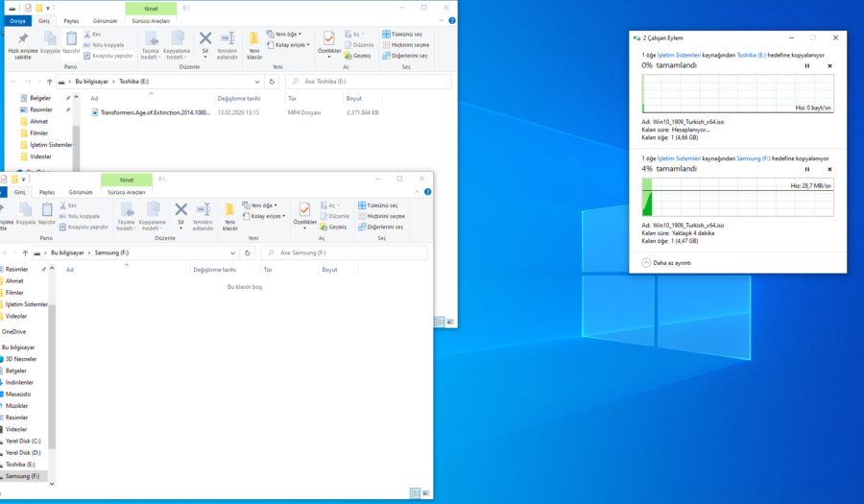Click Hızlı erişime sabitle in Toshiba window
Viewport: 864px width, 504px height.
pos(23,45)
